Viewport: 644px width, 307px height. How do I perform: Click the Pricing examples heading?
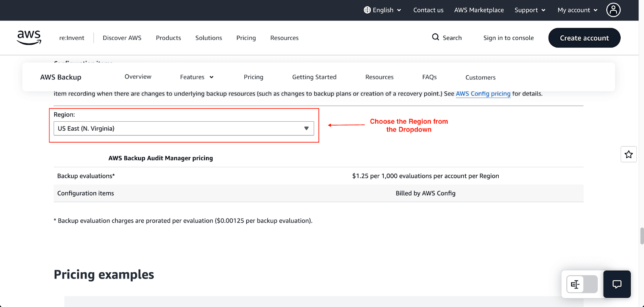104,275
